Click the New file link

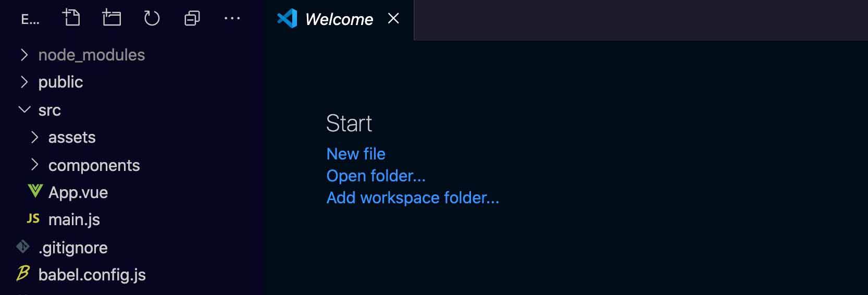click(x=356, y=154)
